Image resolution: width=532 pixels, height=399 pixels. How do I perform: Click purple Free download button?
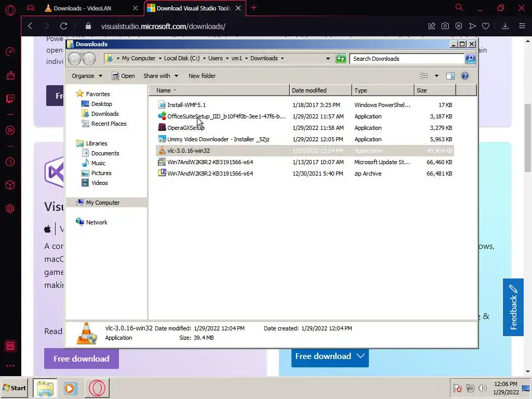point(82,358)
